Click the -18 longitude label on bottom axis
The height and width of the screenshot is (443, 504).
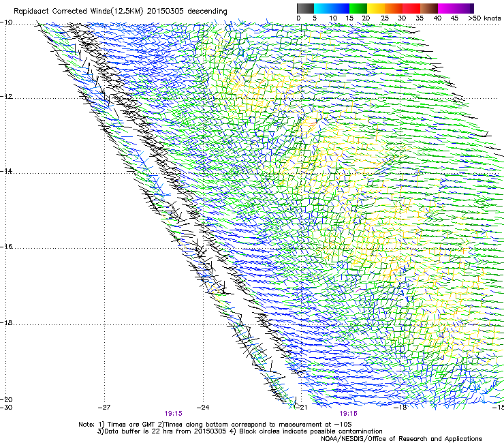tap(400, 408)
